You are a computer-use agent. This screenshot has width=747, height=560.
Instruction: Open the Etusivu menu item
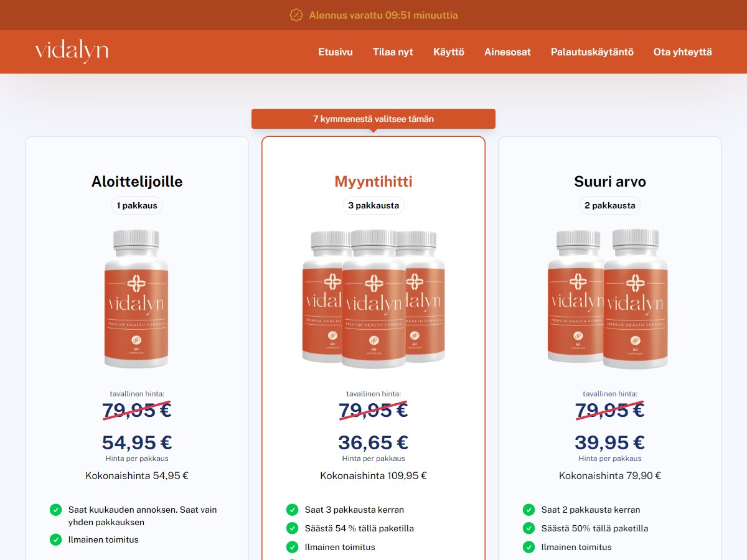click(x=336, y=52)
